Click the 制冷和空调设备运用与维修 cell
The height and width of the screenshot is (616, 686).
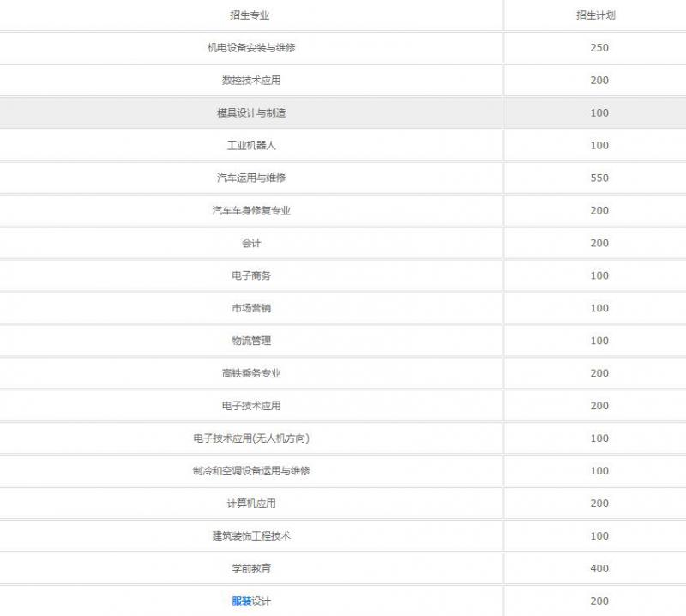(250, 471)
